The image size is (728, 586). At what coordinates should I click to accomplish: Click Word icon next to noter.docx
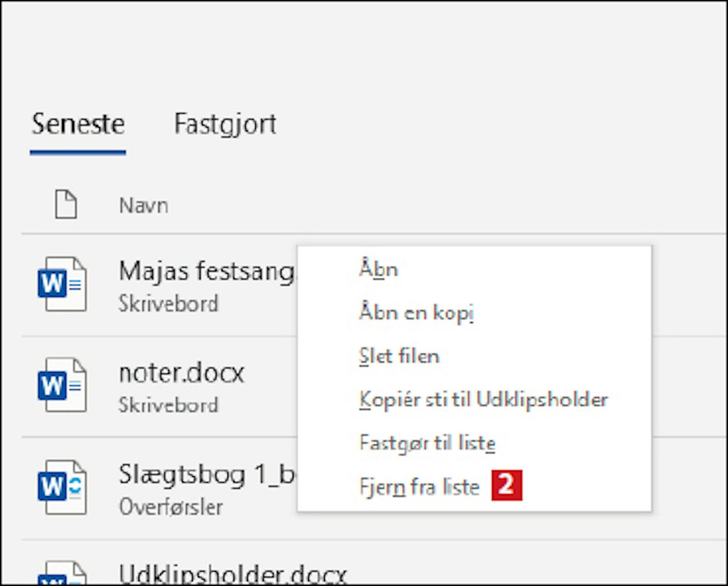(x=62, y=385)
